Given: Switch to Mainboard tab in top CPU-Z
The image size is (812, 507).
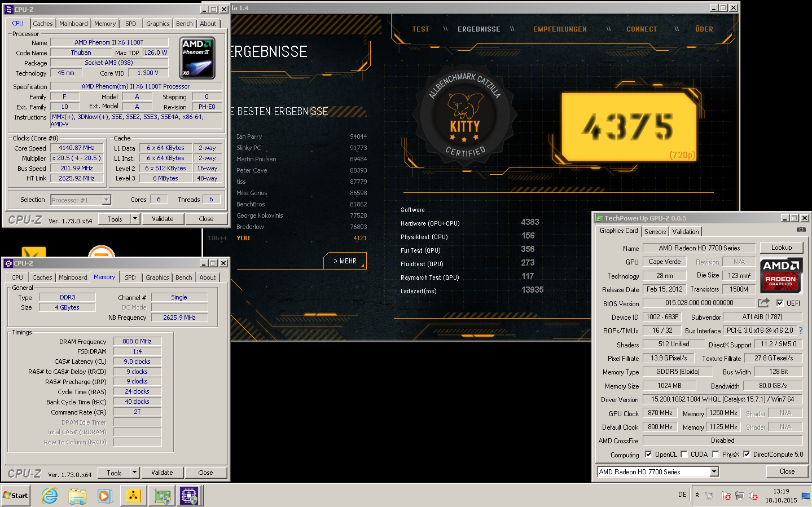Looking at the screenshot, I should (73, 24).
